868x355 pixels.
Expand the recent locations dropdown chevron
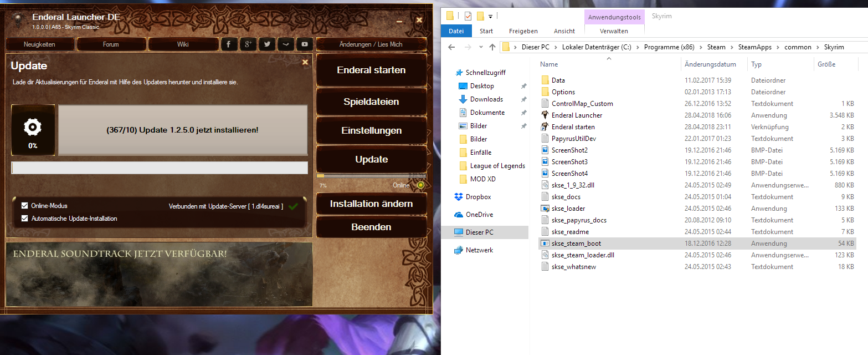(480, 48)
